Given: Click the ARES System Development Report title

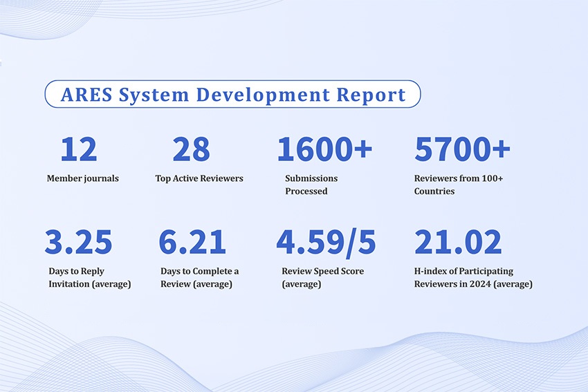Looking at the screenshot, I should point(232,95).
